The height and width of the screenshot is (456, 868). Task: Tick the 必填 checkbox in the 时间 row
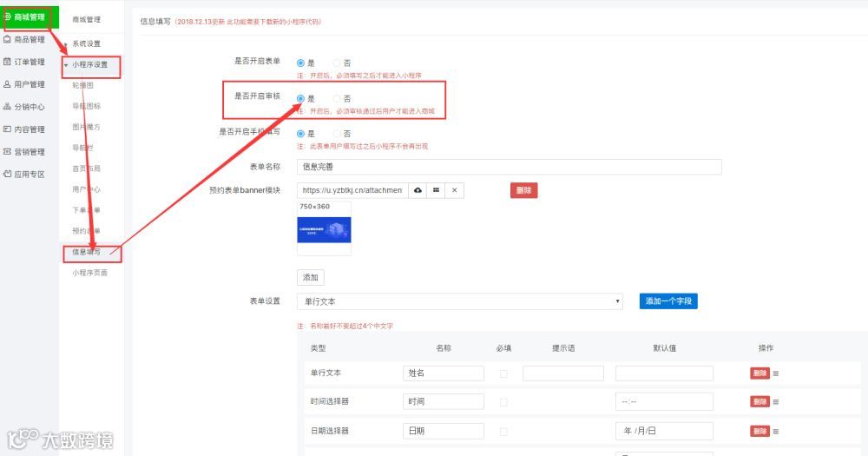coord(503,402)
